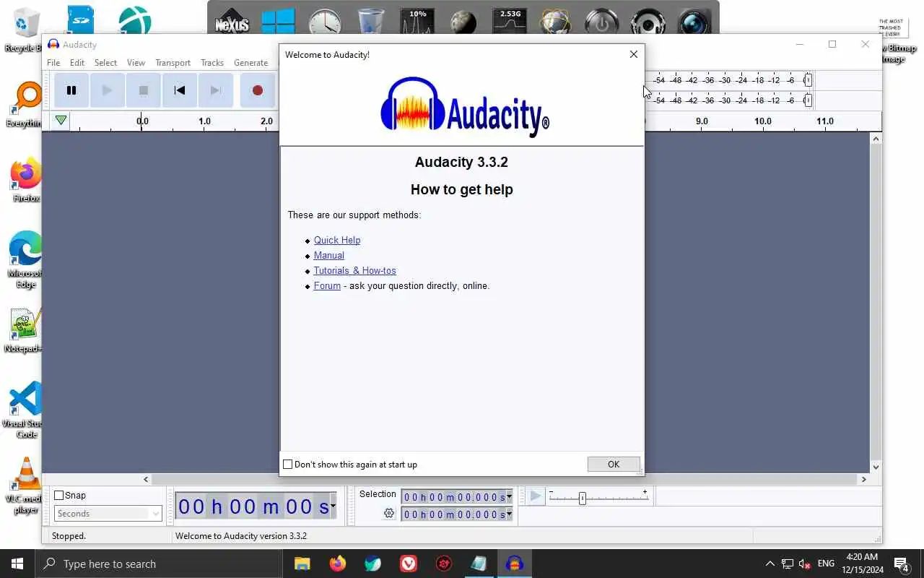Viewport: 924px width, 578px height.
Task: Open the Manual link
Action: (x=329, y=255)
